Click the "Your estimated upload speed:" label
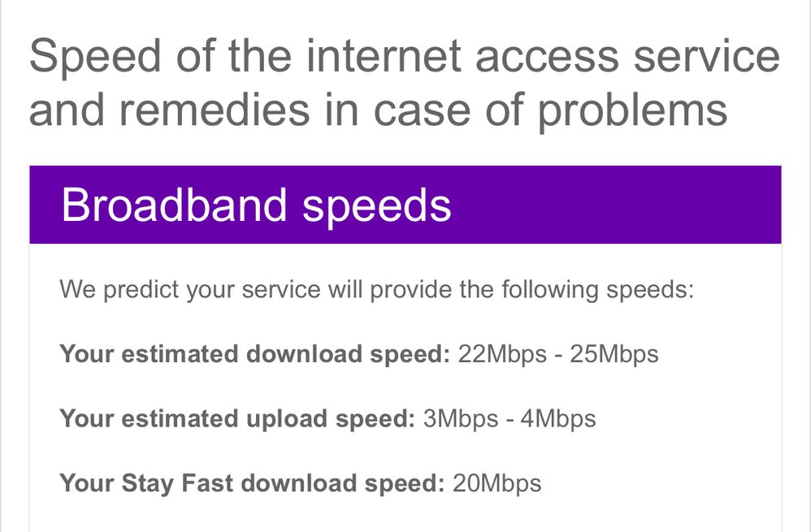 237,419
